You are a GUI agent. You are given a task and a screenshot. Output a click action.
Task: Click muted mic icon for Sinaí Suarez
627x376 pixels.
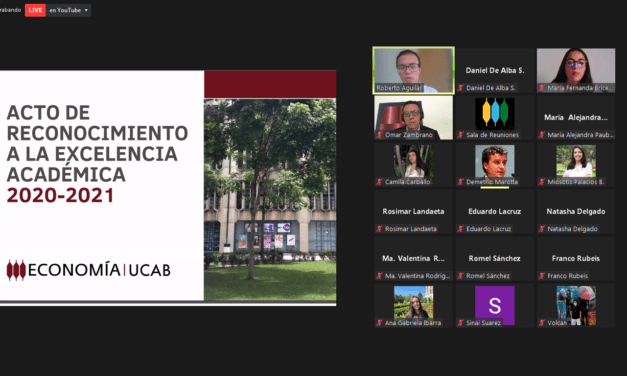click(461, 323)
